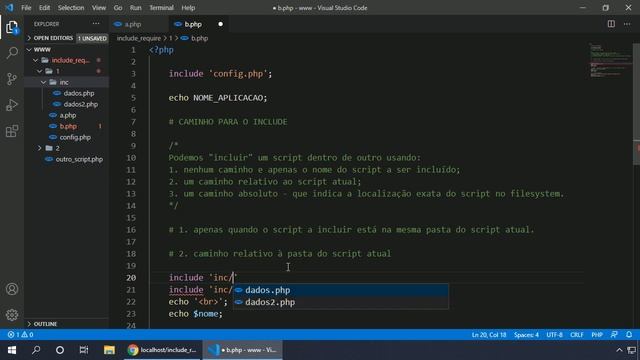Open the Selection menu
Image resolution: width=640 pixels, height=360 pixels.
coord(71,8)
